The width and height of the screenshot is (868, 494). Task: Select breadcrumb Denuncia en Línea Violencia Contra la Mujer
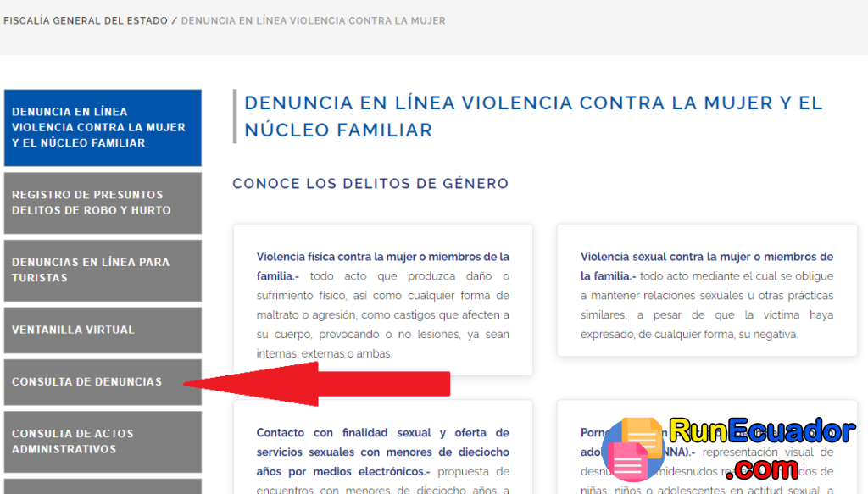click(x=314, y=20)
